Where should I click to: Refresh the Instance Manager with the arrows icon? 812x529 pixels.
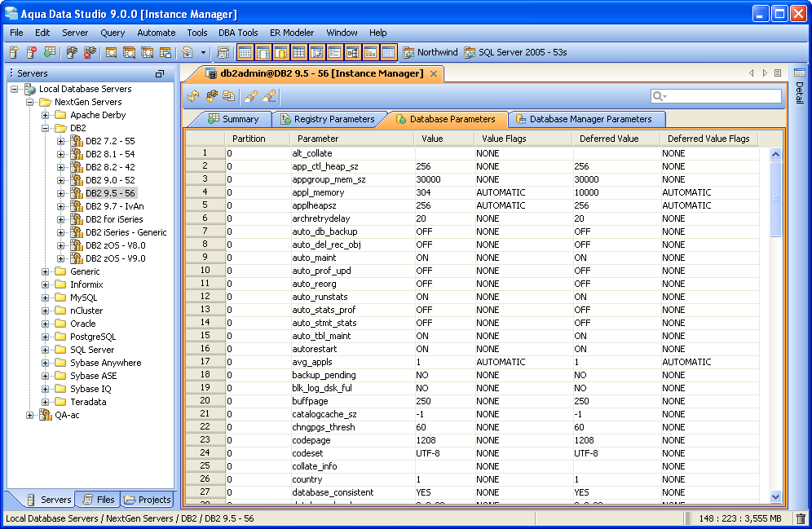point(194,95)
